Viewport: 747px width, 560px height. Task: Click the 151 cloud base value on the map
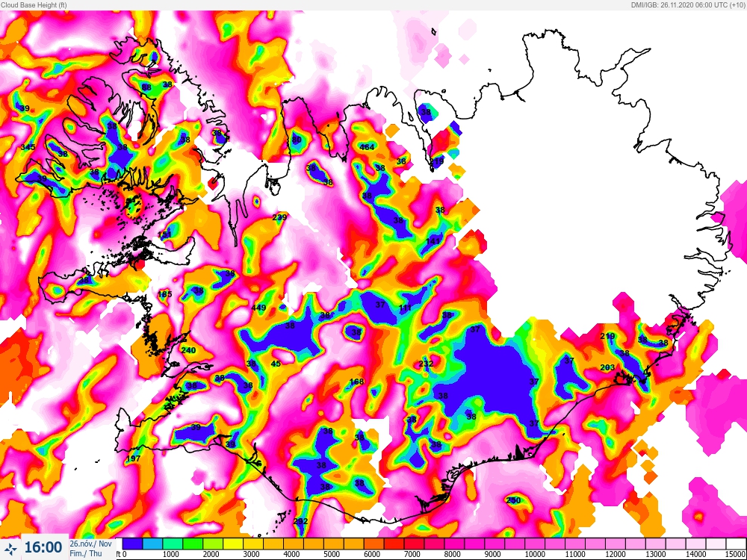(x=164, y=234)
